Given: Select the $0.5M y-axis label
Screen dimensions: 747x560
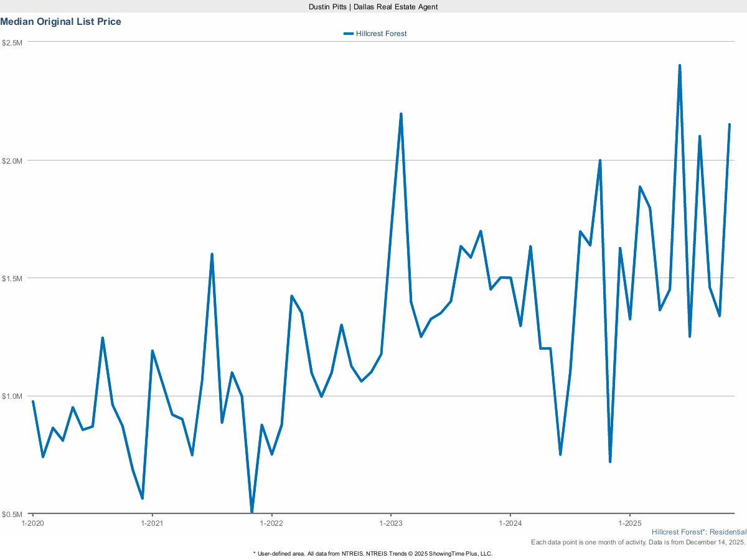Looking at the screenshot, I should 12,514.
